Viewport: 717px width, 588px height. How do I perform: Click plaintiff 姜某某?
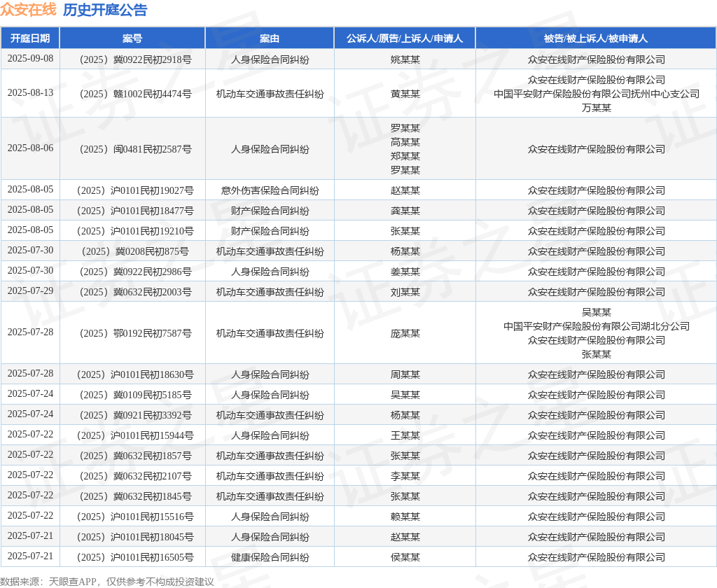click(405, 272)
